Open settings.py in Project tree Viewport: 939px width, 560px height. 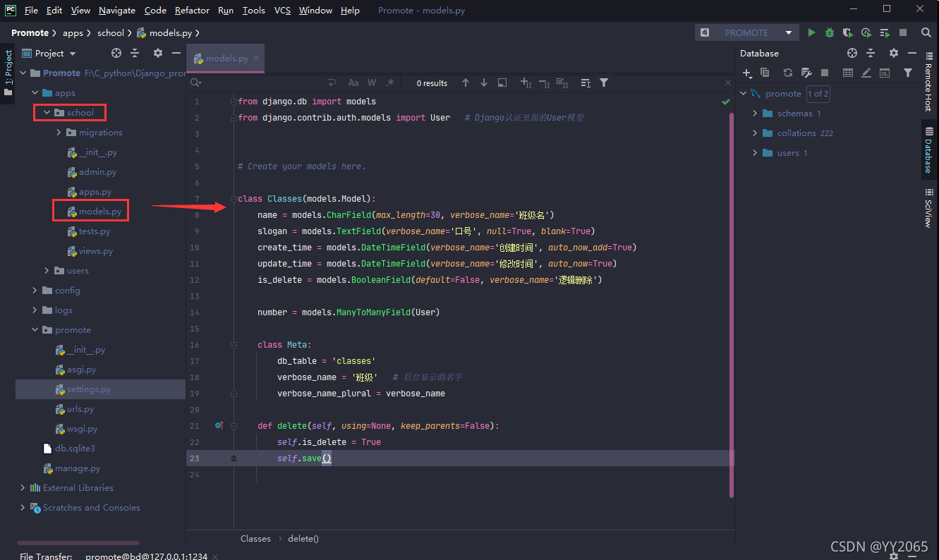(88, 389)
